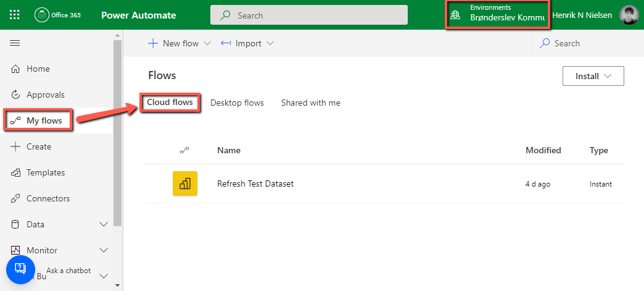Click the Home house icon
This screenshot has width=644, height=291.
point(15,69)
